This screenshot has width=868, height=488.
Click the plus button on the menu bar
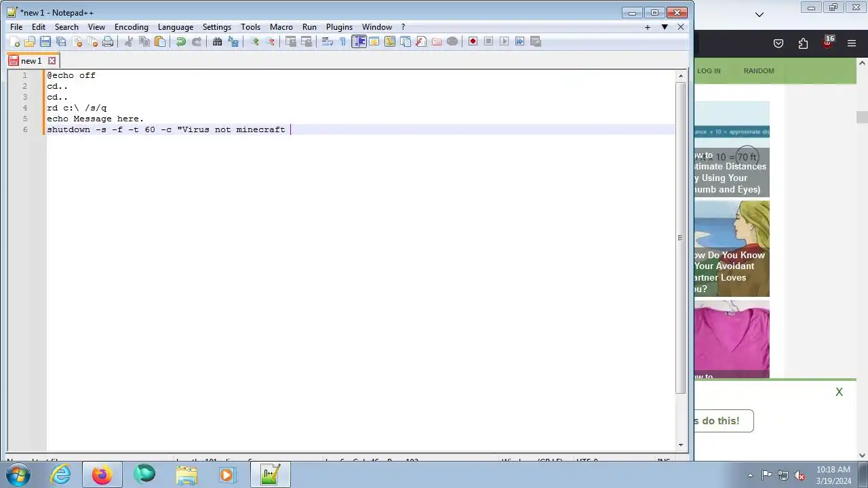click(x=648, y=27)
